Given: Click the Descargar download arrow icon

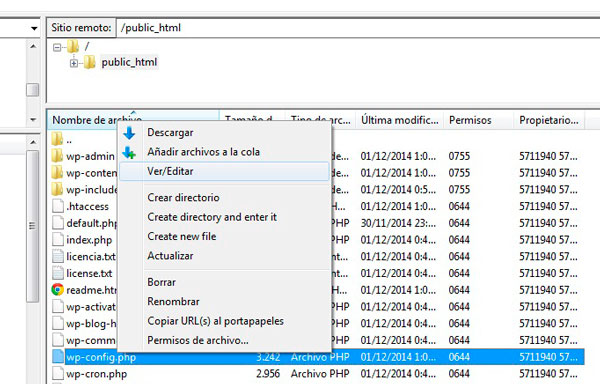Looking at the screenshot, I should coord(129,133).
